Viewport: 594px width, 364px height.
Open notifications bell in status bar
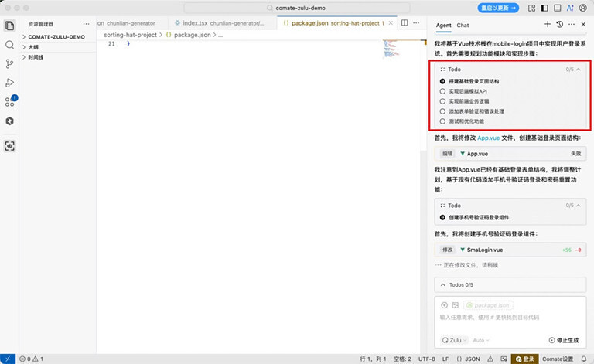pyautogui.click(x=584, y=359)
